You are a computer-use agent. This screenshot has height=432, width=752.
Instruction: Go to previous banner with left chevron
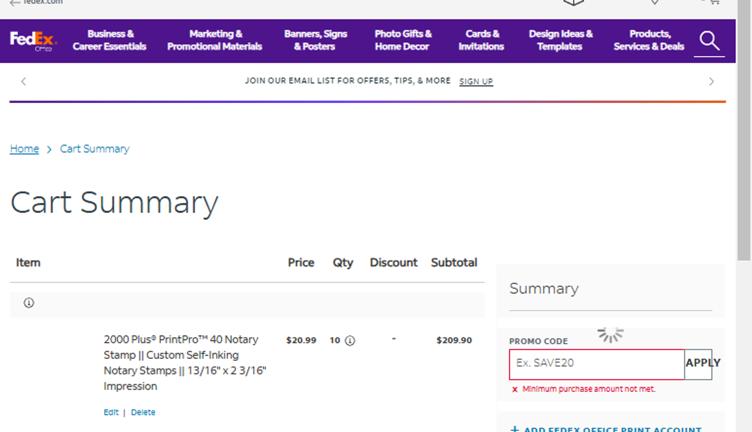[x=24, y=82]
